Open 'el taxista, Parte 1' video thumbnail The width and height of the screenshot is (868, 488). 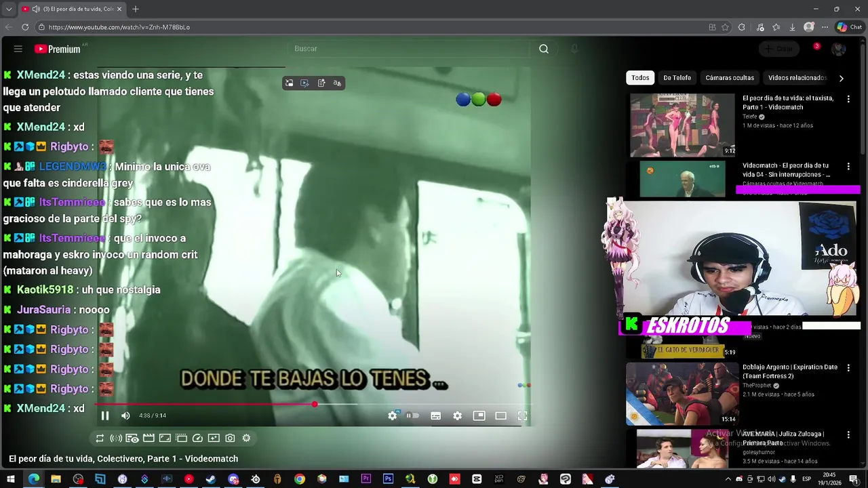click(x=682, y=125)
